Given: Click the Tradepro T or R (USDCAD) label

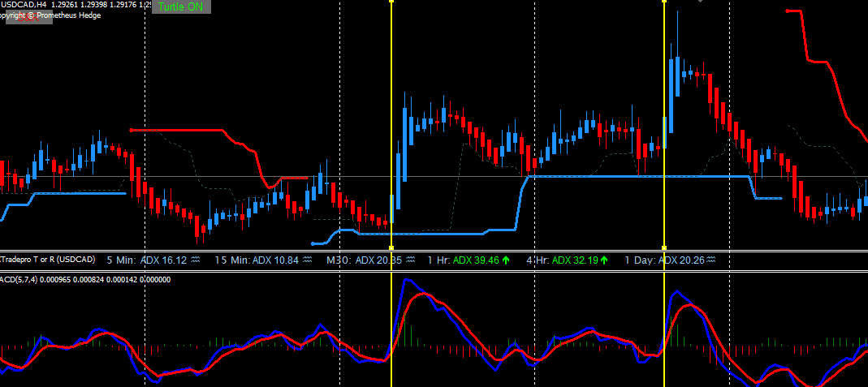Looking at the screenshot, I should coord(48,260).
